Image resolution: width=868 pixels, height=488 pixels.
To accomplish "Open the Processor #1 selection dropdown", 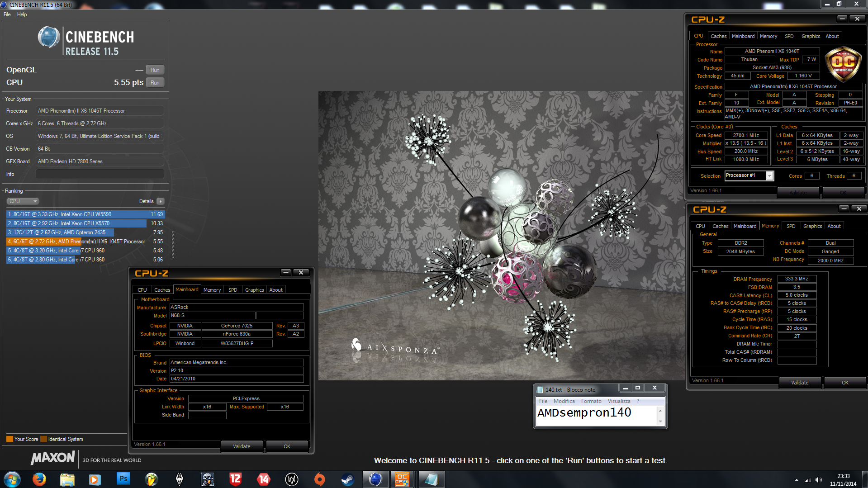I will click(x=749, y=176).
